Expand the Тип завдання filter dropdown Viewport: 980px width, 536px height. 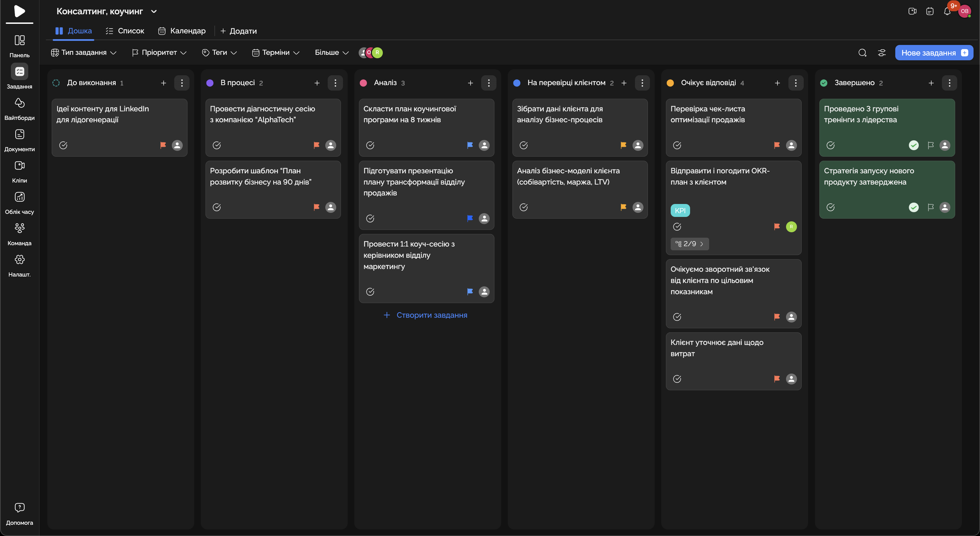tap(84, 52)
